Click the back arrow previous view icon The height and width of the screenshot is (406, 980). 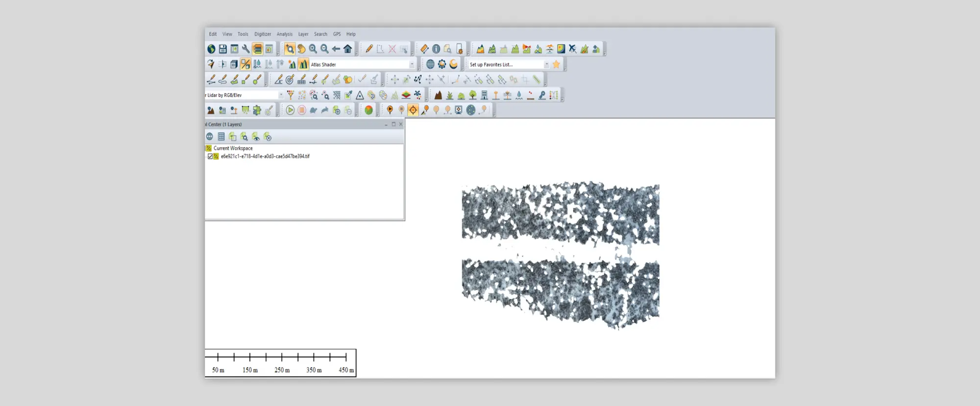(336, 49)
